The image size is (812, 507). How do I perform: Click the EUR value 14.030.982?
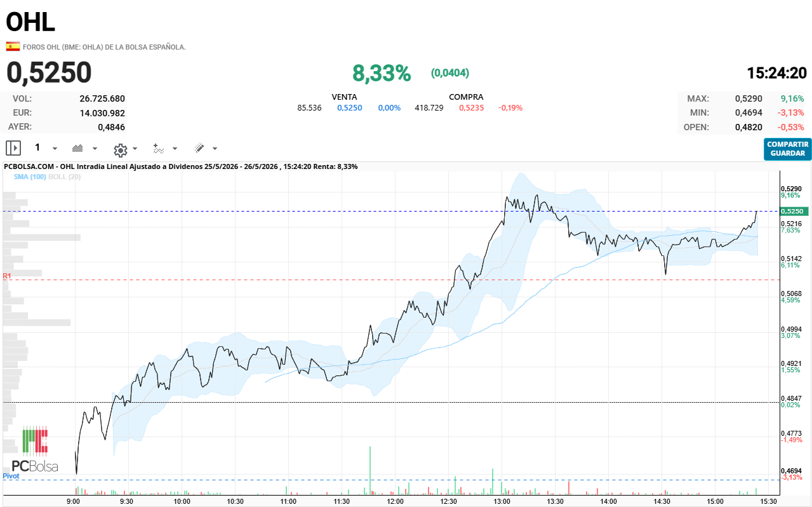(102, 112)
